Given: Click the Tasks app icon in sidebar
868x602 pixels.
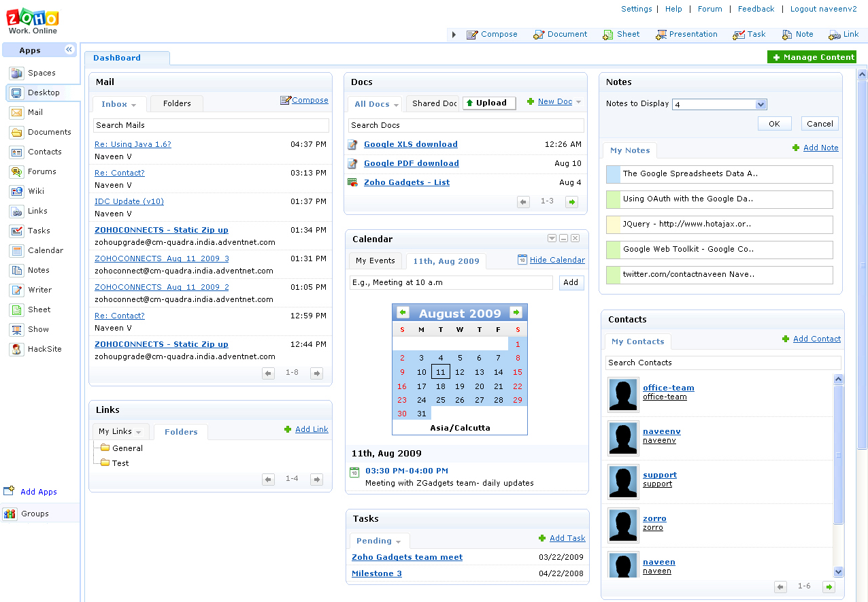Looking at the screenshot, I should [x=17, y=231].
